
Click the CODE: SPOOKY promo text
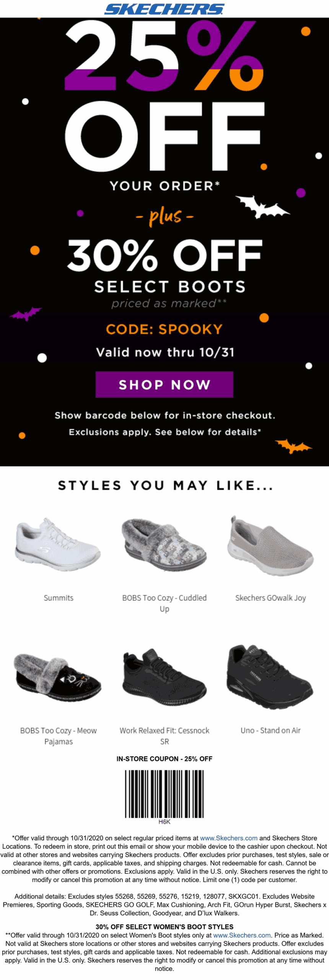(x=164, y=329)
